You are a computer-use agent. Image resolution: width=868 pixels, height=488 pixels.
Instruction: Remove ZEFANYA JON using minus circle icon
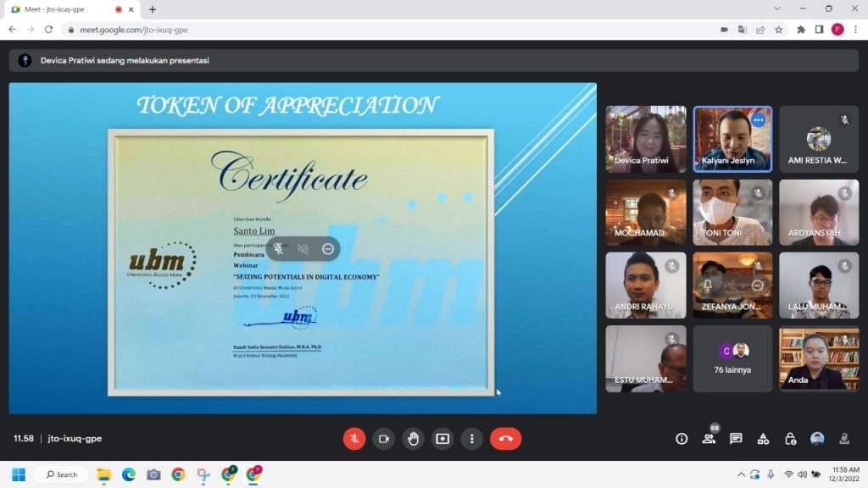(757, 286)
